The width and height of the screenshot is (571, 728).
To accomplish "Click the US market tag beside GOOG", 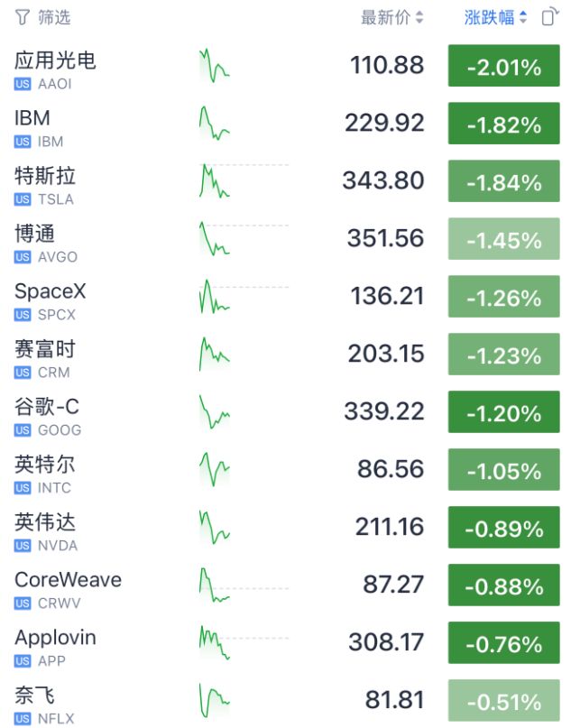I will click(23, 430).
